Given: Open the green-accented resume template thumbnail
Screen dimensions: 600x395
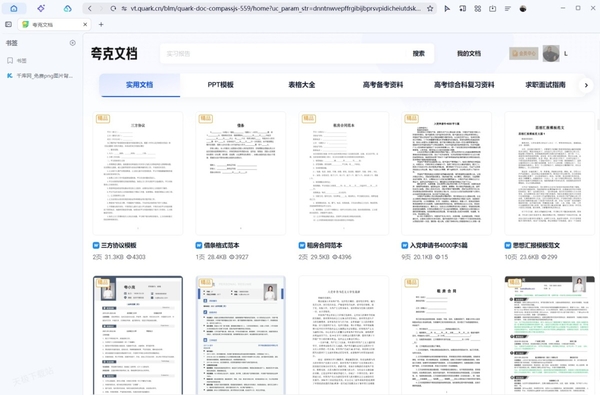Looking at the screenshot, I should click(x=549, y=335).
